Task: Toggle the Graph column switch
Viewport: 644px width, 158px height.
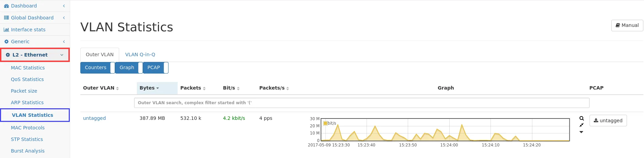Action: (140, 68)
